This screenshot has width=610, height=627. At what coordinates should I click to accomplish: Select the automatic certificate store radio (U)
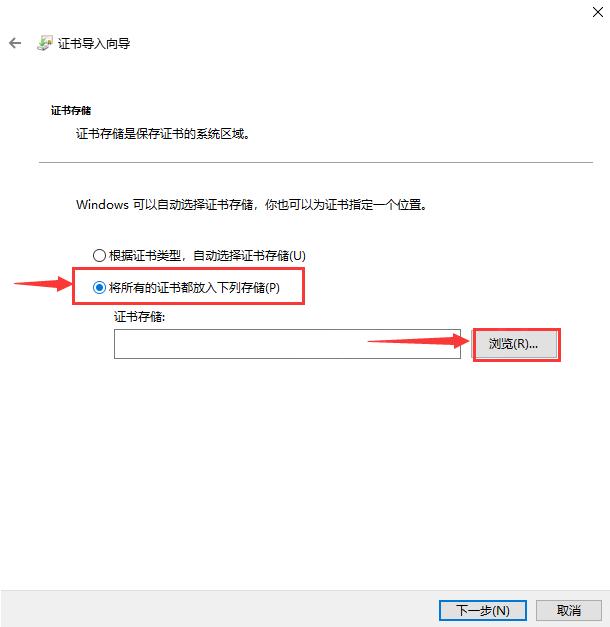pyautogui.click(x=99, y=255)
